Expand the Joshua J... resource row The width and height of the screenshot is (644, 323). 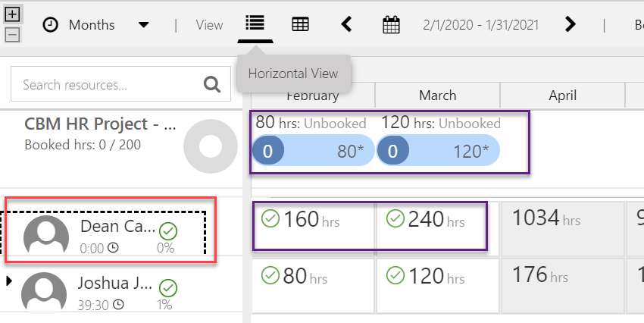(9, 281)
